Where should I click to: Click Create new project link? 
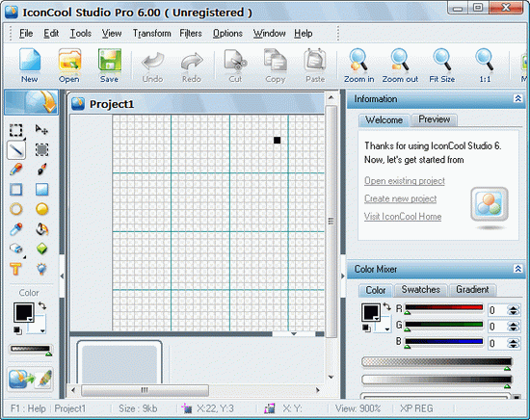coord(400,198)
